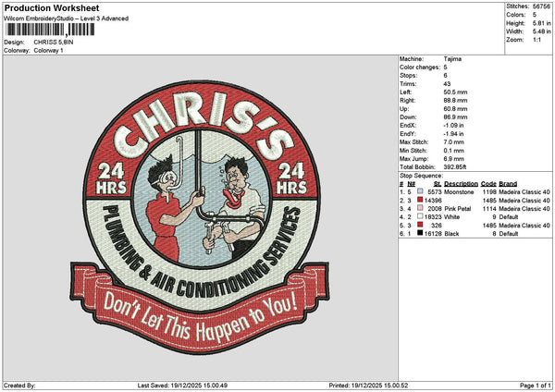Image resolution: width=555 pixels, height=392 pixels.
Task: Click the red swatch in stop row 5
Action: [420, 225]
